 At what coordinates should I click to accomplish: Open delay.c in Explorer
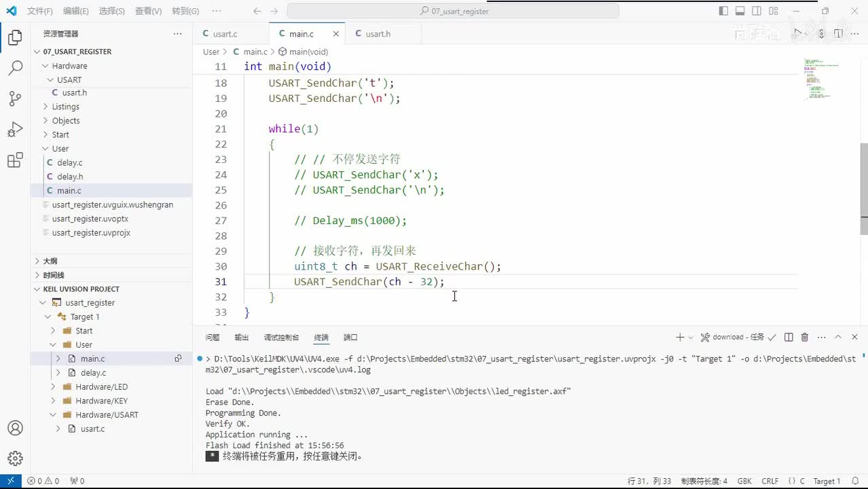(x=111, y=163)
